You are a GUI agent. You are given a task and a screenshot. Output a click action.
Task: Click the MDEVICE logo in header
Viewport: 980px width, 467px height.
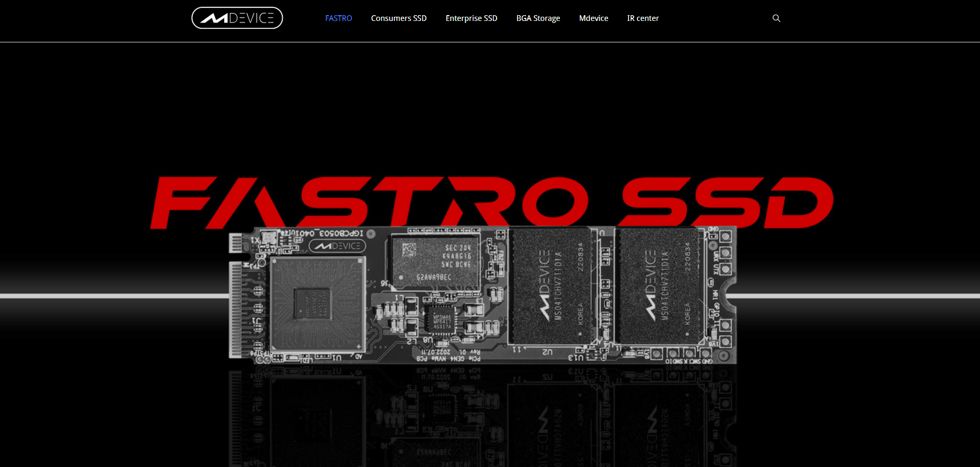click(x=237, y=18)
